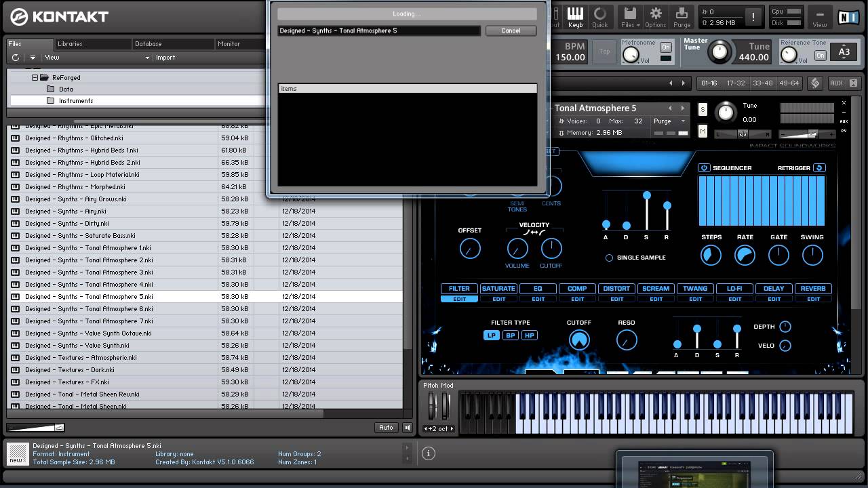Open the browser eject/options arrow menu
This screenshot has height=488, width=868.
[32, 58]
